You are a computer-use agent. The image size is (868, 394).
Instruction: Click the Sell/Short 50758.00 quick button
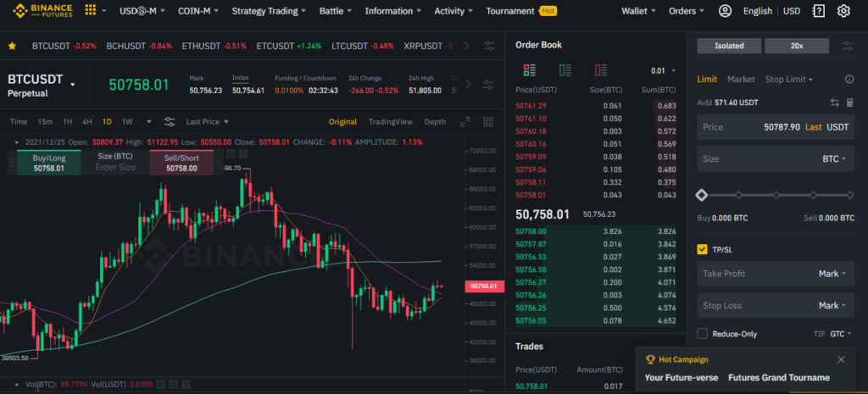(x=181, y=163)
